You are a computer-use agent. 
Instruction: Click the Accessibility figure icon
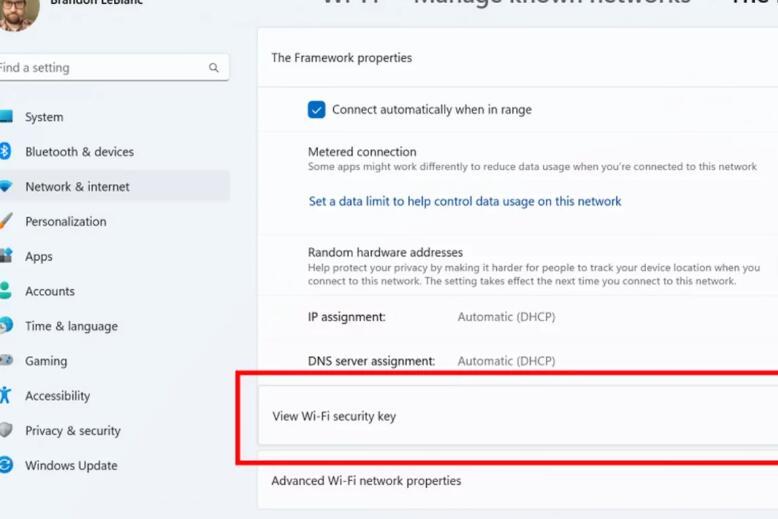pyautogui.click(x=5, y=395)
